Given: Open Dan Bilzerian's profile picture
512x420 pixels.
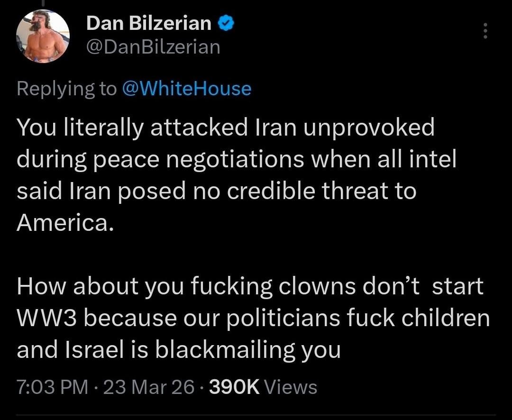Looking at the screenshot, I should (x=43, y=36).
